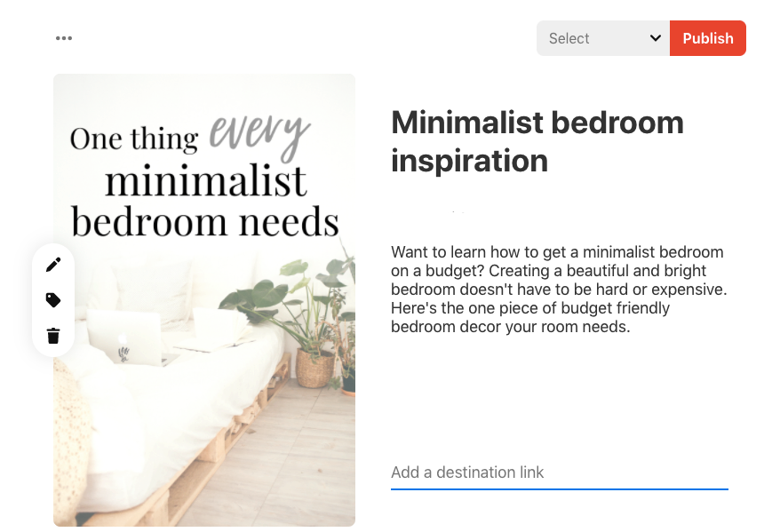Publish the pin with the red button
Viewport: 780px width, 532px height.
(707, 38)
